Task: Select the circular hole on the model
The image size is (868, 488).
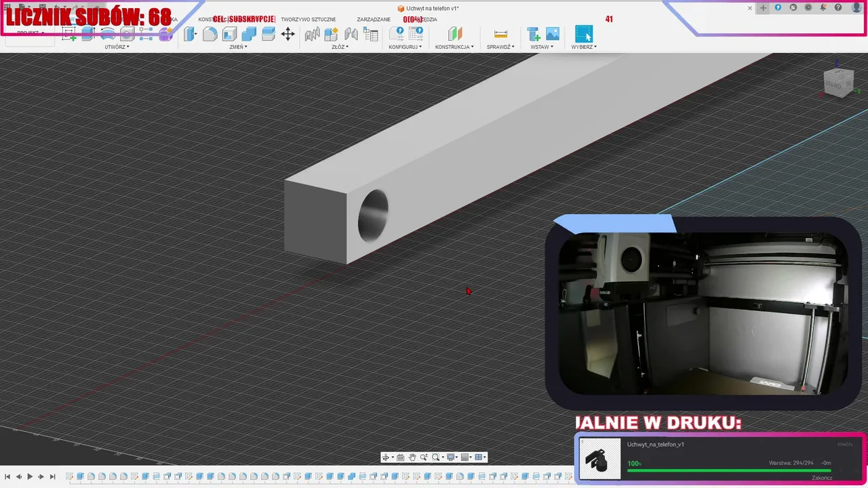Action: (x=373, y=216)
